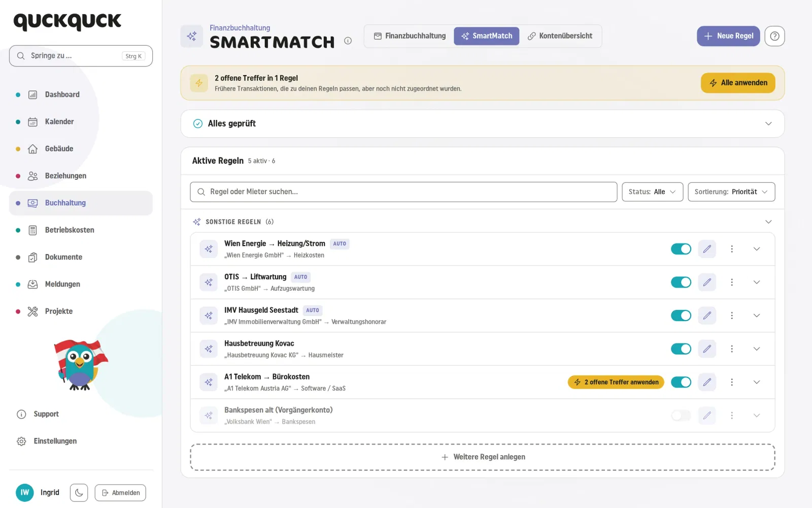Edit the Bankspesen alt rule
The height and width of the screenshot is (508, 812).
(707, 415)
